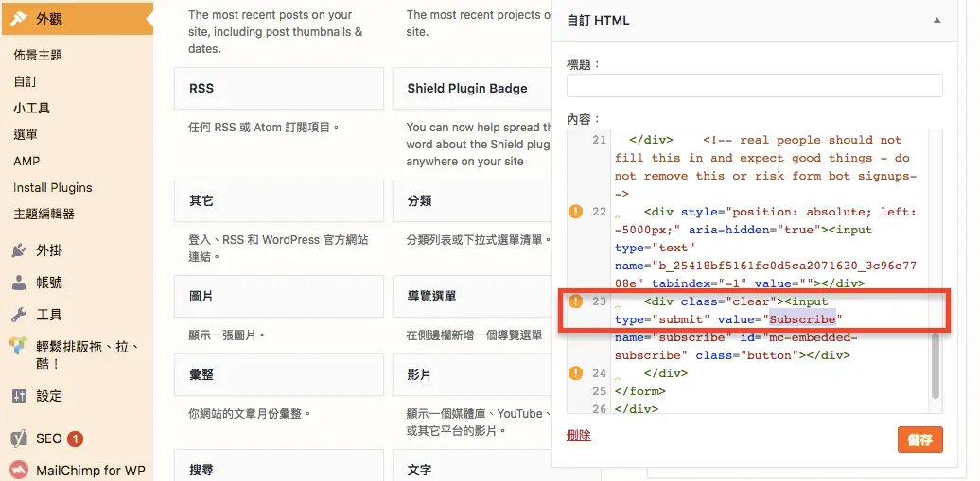This screenshot has width=980, height=481.
Task: Click the 設定 sliders icon
Action: 19,395
